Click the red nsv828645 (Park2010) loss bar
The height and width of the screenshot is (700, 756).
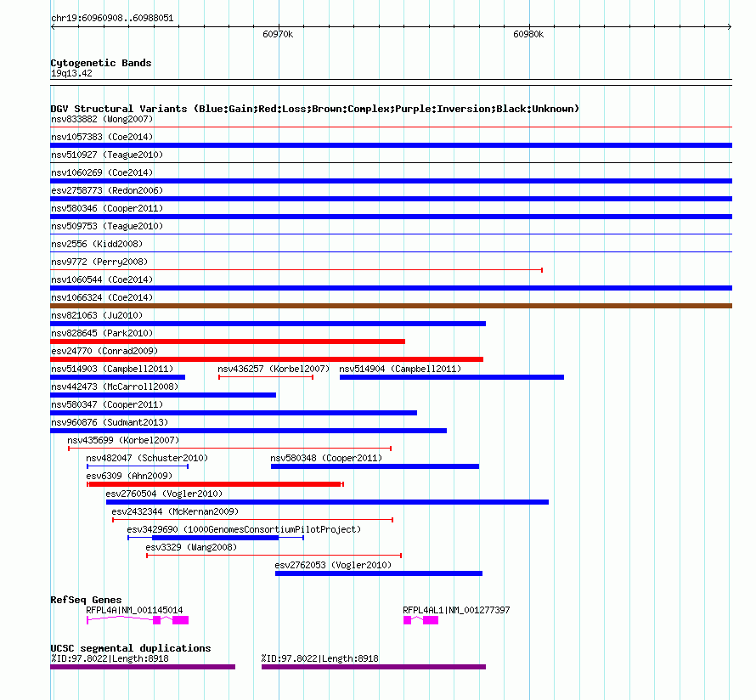[x=228, y=342]
